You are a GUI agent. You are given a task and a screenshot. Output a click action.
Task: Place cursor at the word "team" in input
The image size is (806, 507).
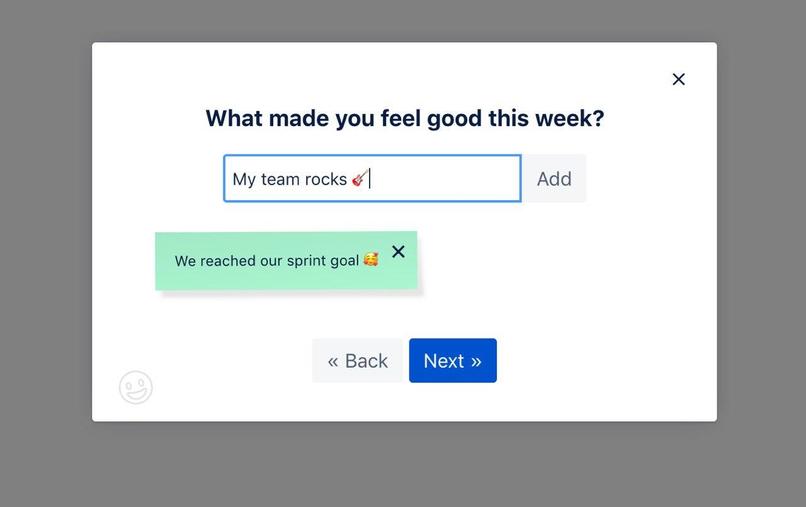tap(280, 179)
